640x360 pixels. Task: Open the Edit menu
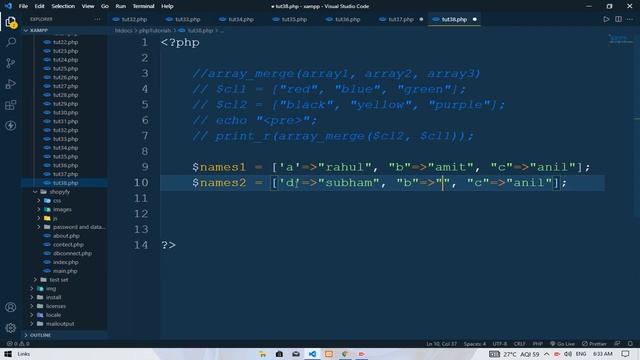click(39, 6)
